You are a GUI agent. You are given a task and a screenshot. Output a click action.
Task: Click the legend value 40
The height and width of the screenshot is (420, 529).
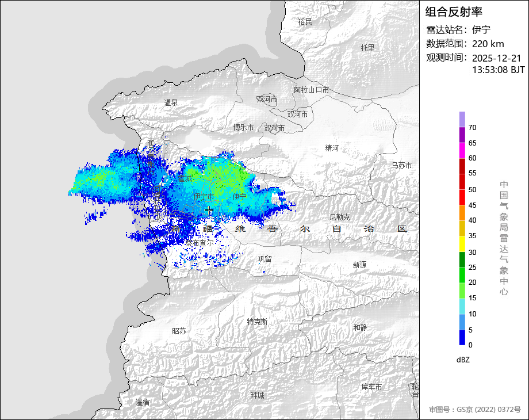(472, 220)
